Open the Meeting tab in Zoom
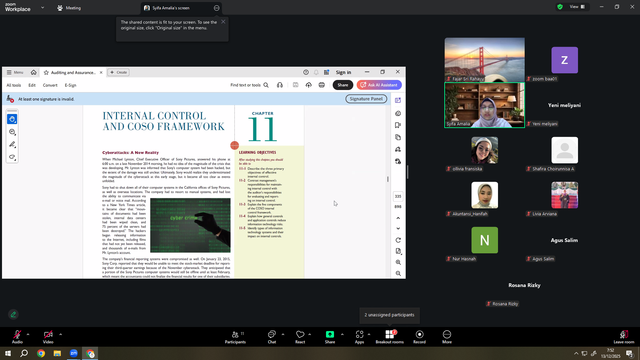This screenshot has width=640, height=360. click(x=69, y=8)
